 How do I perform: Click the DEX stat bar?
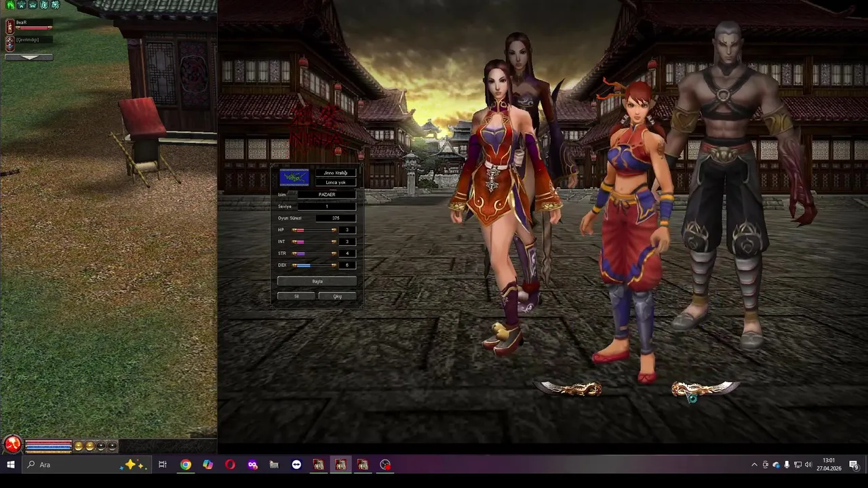click(314, 265)
